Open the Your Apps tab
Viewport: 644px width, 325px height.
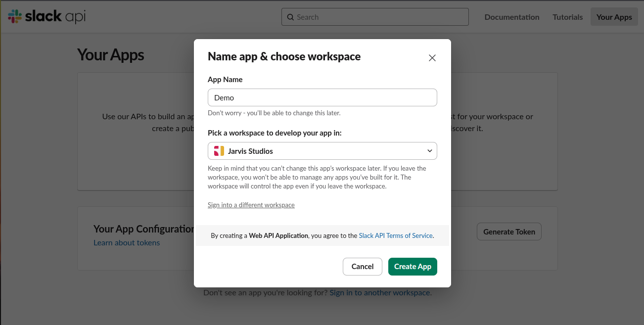click(x=614, y=17)
